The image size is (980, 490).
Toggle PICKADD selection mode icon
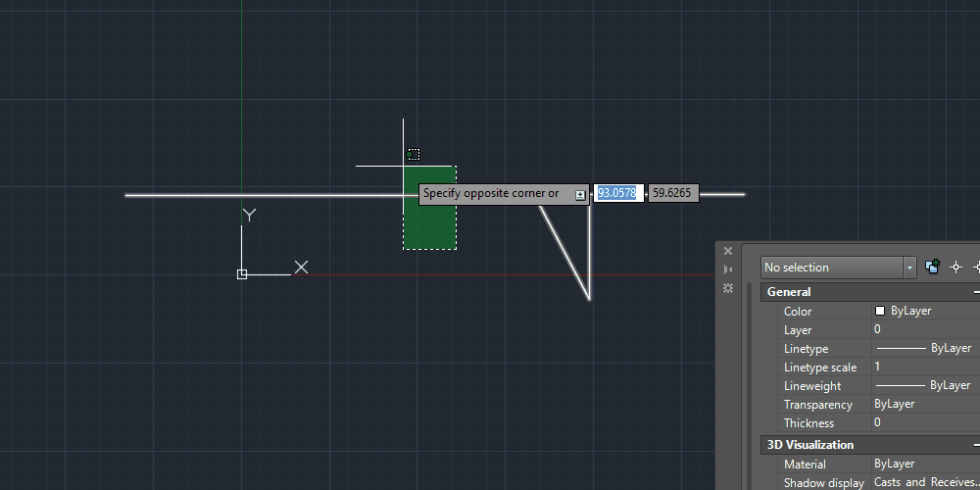point(933,267)
